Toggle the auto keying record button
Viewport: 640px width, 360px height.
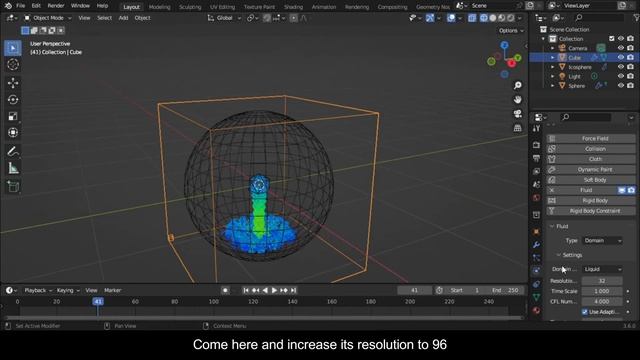(x=225, y=290)
